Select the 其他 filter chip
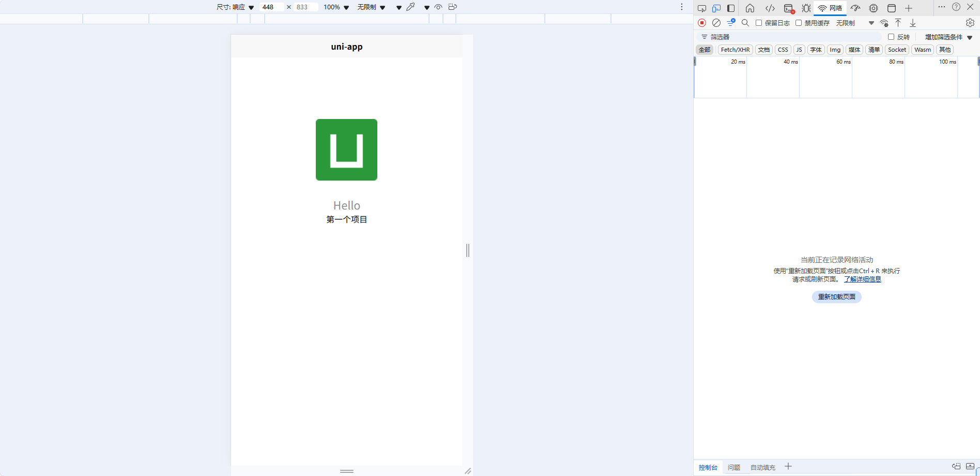Viewport: 980px width, 476px height. [x=945, y=50]
